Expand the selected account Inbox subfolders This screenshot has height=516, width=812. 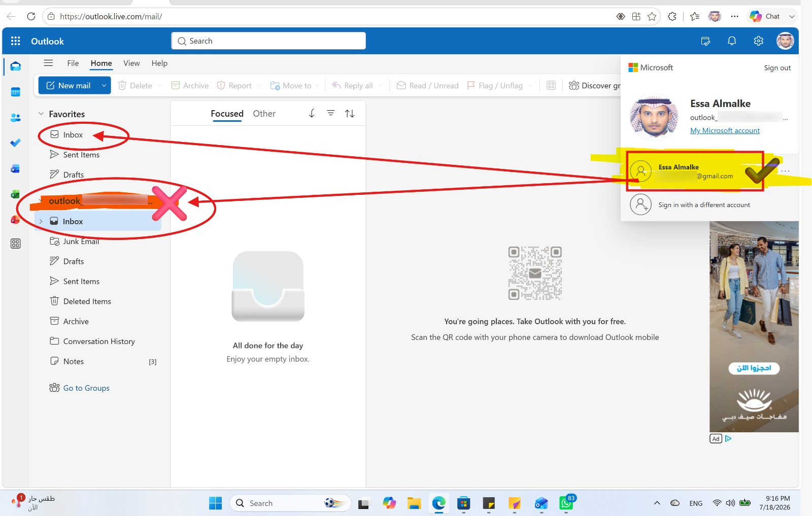(x=41, y=221)
